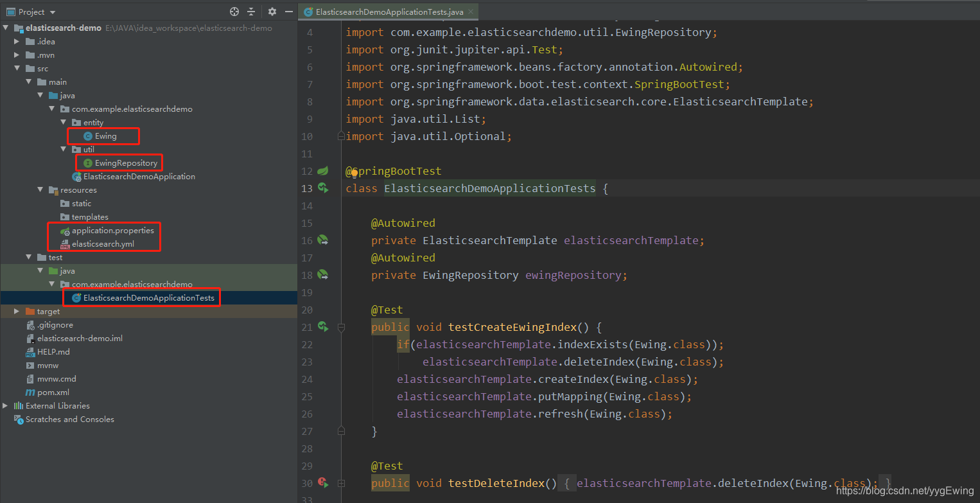The image size is (980, 503).
Task: Open the .gitignore file
Action: tap(55, 325)
